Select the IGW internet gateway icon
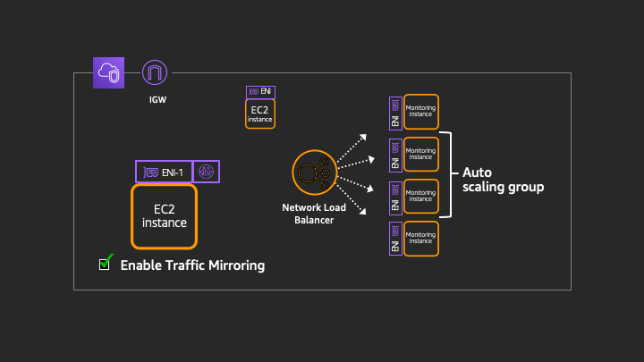Viewport: 644px width, 362px height. pos(155,72)
